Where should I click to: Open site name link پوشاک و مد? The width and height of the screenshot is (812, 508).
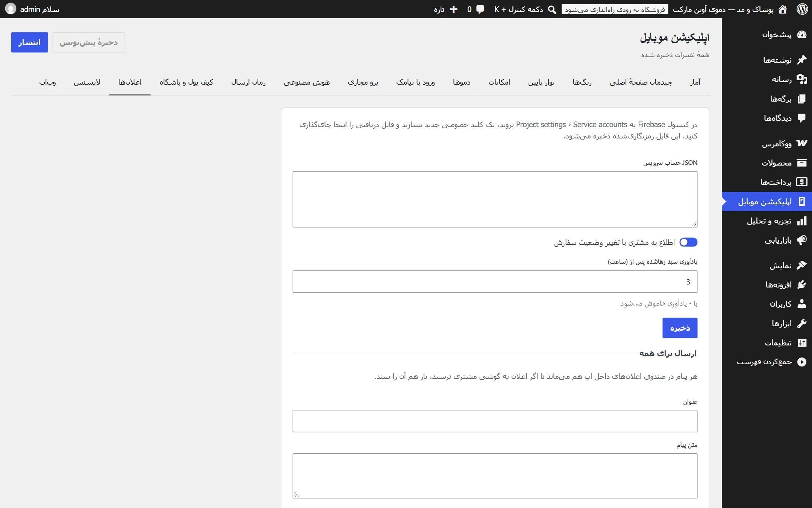[723, 9]
